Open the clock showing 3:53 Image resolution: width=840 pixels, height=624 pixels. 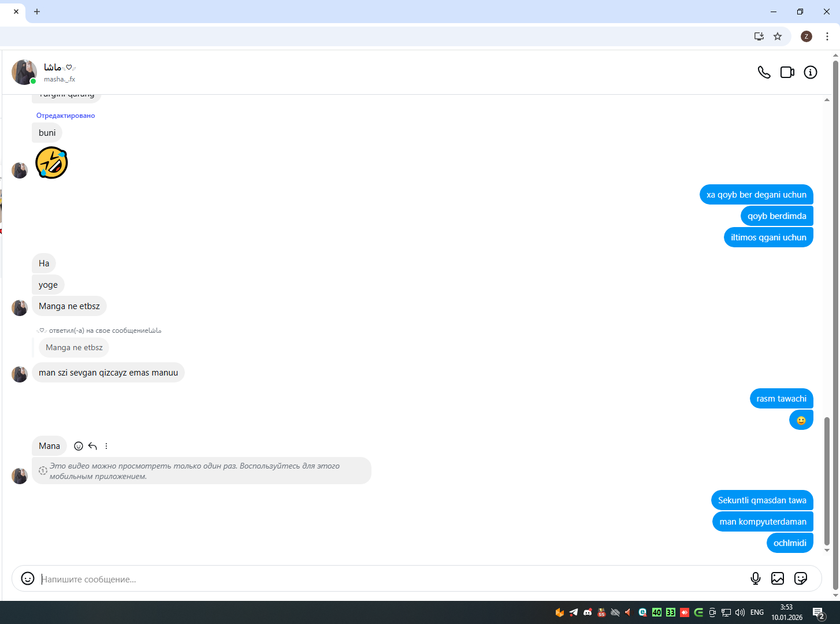coord(787,612)
